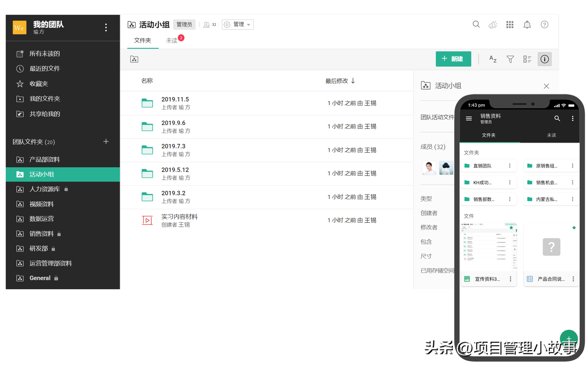Open options for 产品合同说 file
The image size is (588, 366).
coord(573,279)
